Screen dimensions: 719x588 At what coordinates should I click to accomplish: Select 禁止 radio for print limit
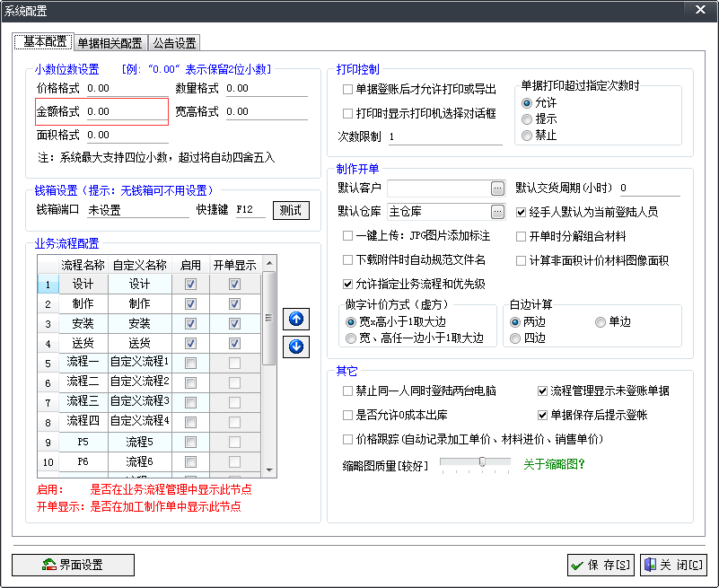click(527, 136)
